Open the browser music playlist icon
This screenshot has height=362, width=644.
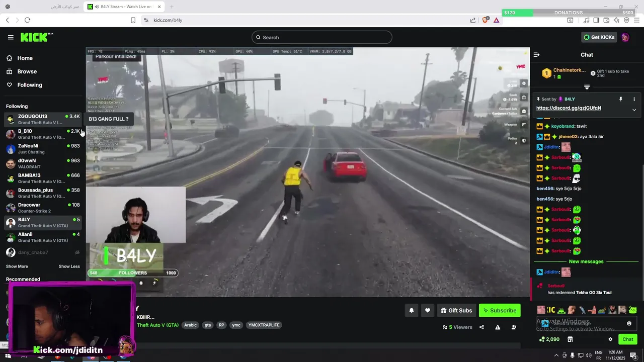pyautogui.click(x=586, y=20)
